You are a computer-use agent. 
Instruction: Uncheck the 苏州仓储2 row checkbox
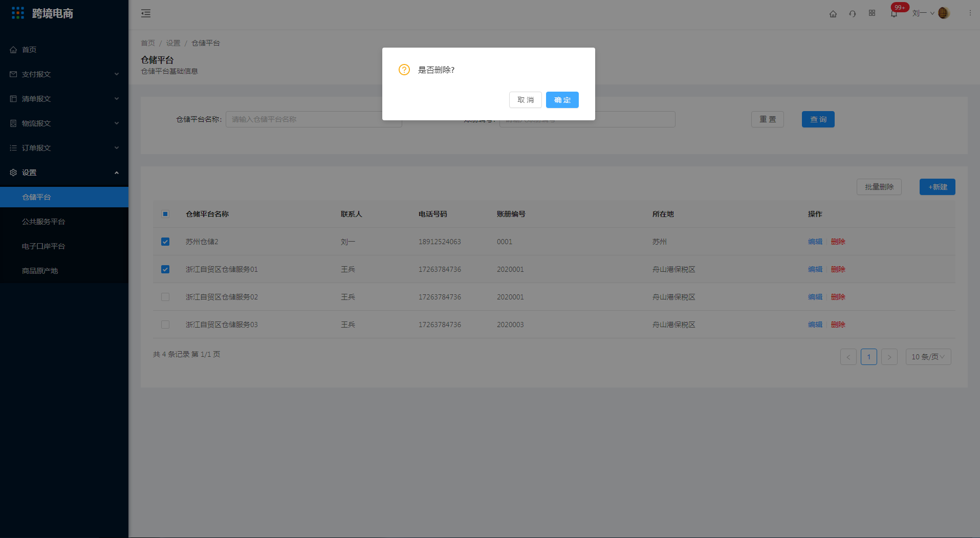pos(165,242)
